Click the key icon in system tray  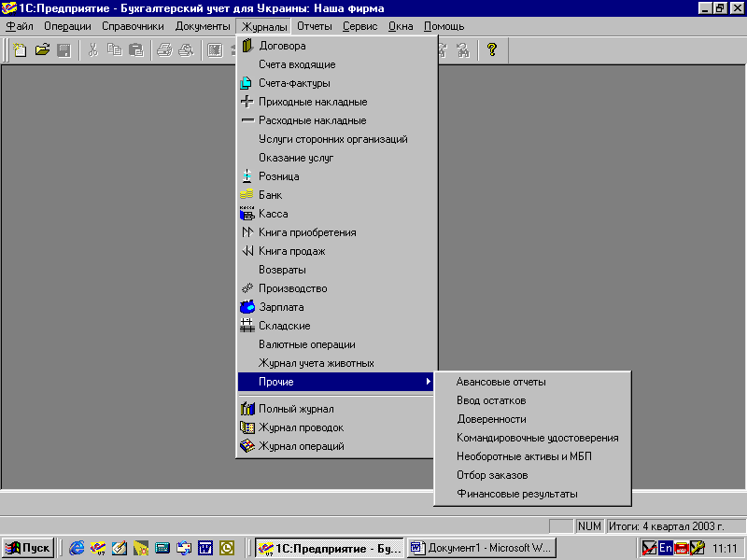[x=697, y=548]
